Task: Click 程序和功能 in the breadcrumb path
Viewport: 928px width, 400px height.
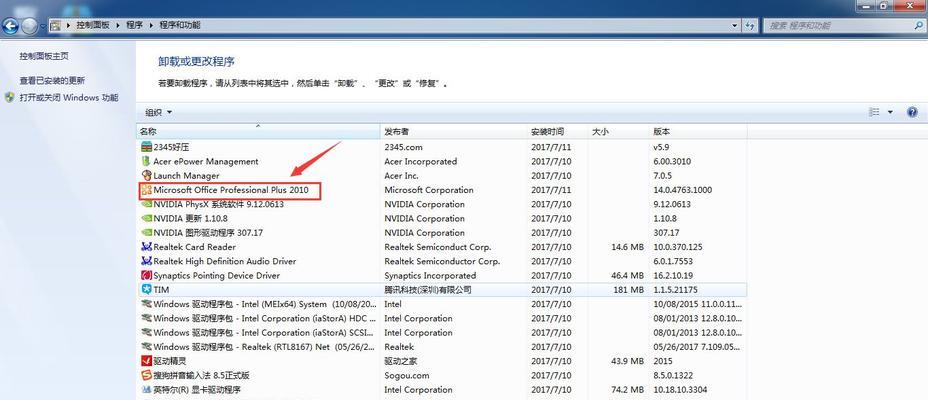Action: (180, 25)
